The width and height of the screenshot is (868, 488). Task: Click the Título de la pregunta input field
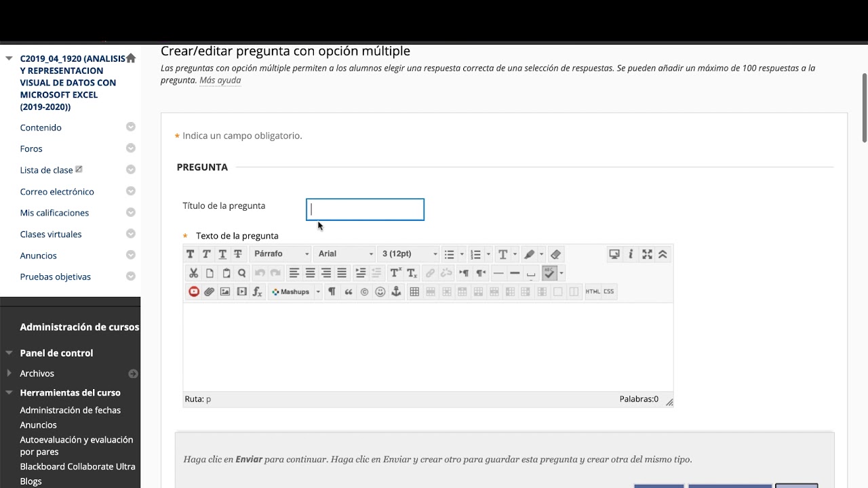[365, 209]
